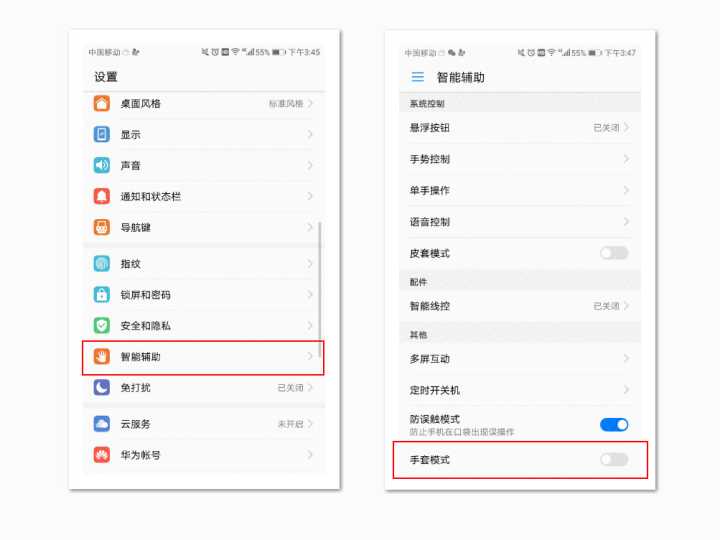This screenshot has width=720, height=540.
Task: Open 手势控制 option
Action: coord(520,159)
